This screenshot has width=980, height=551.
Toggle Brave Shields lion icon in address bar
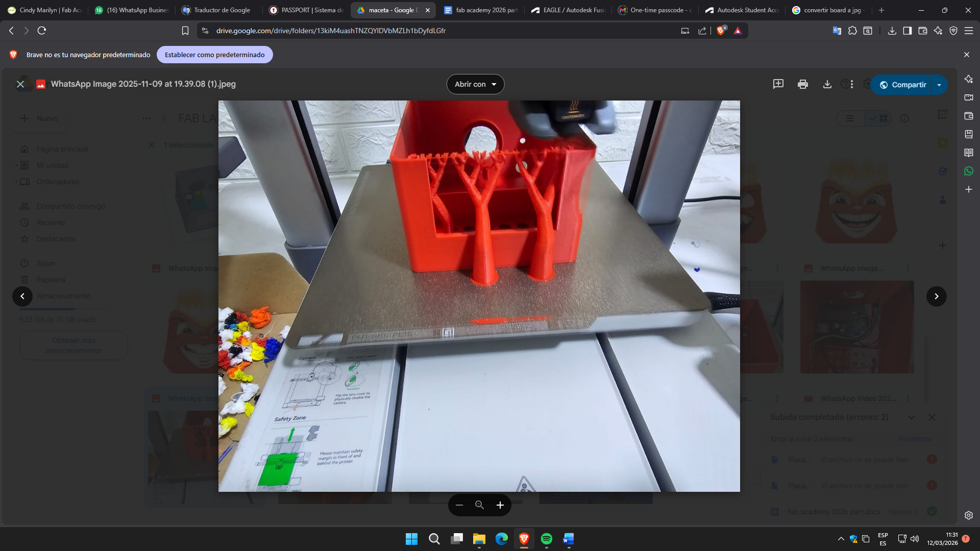(x=721, y=31)
